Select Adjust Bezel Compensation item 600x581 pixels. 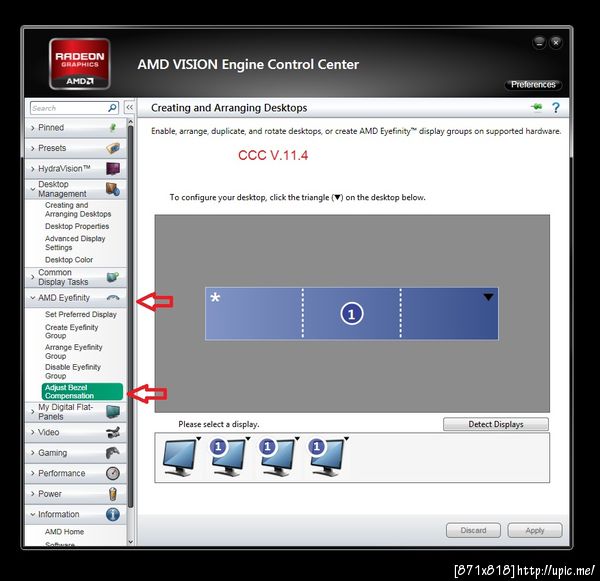(x=82, y=392)
